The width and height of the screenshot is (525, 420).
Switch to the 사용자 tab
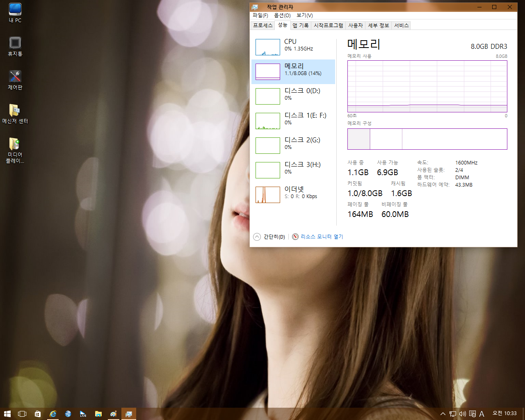coord(356,25)
